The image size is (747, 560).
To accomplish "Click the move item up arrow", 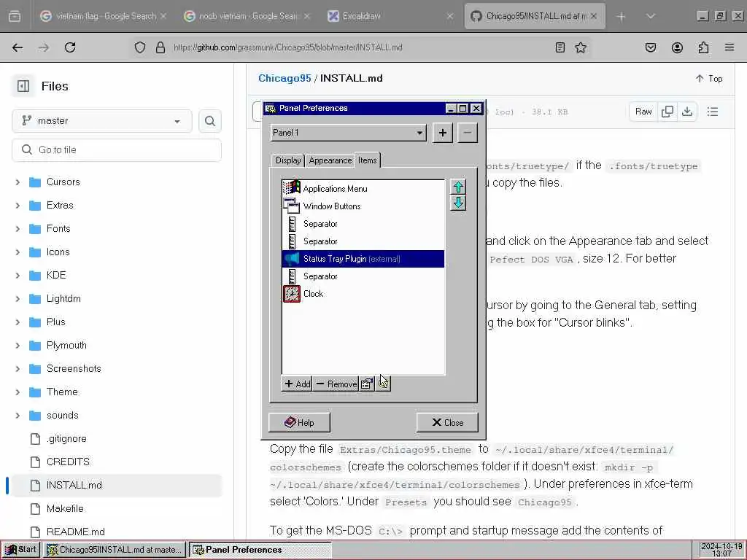I will click(458, 187).
